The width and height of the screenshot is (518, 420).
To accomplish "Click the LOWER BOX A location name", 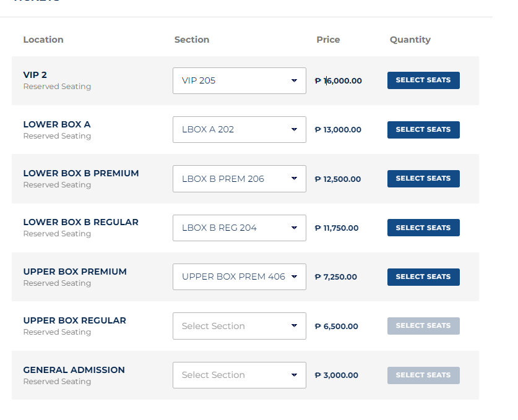I will 57,124.
